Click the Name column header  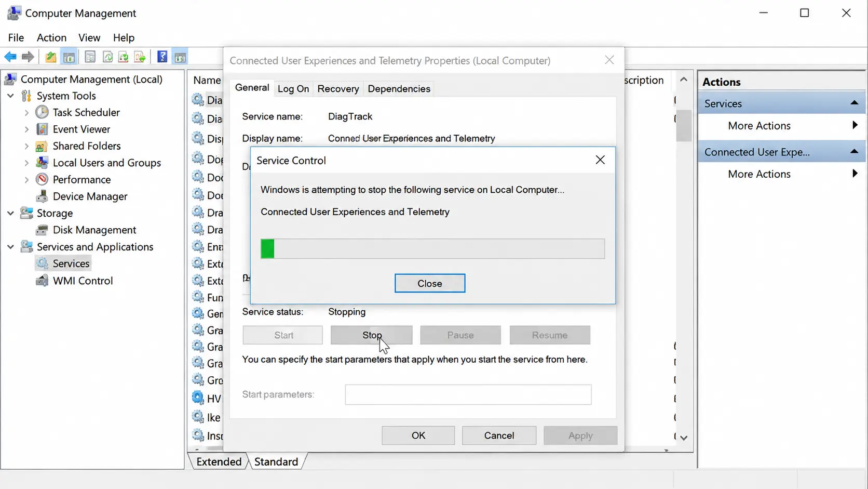click(x=207, y=80)
